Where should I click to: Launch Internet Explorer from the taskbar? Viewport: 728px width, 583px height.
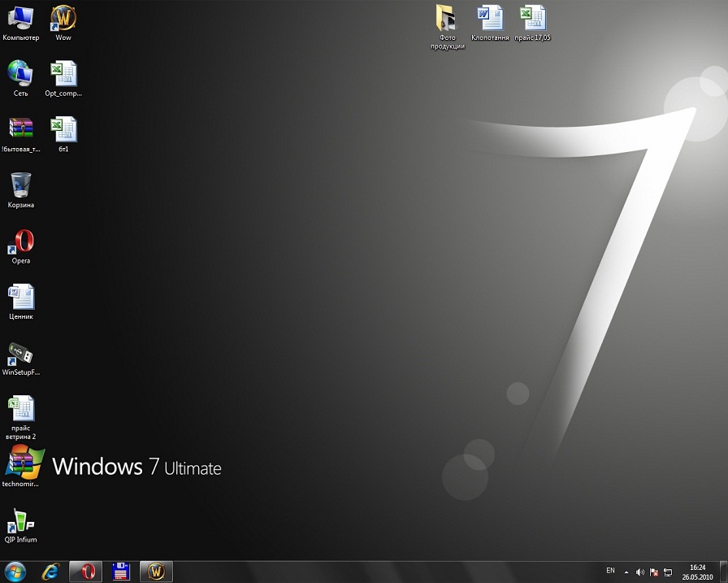50,572
